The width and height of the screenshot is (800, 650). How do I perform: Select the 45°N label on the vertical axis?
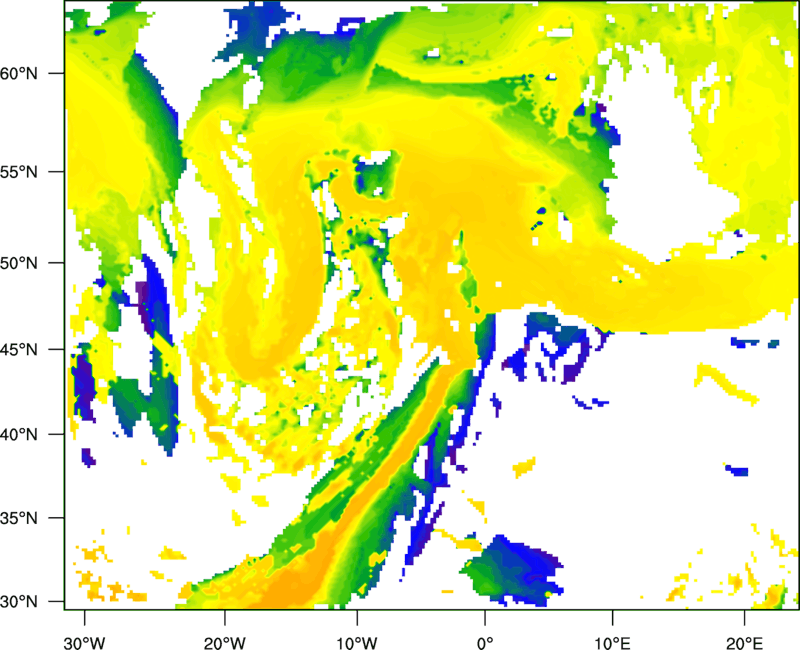(19, 350)
